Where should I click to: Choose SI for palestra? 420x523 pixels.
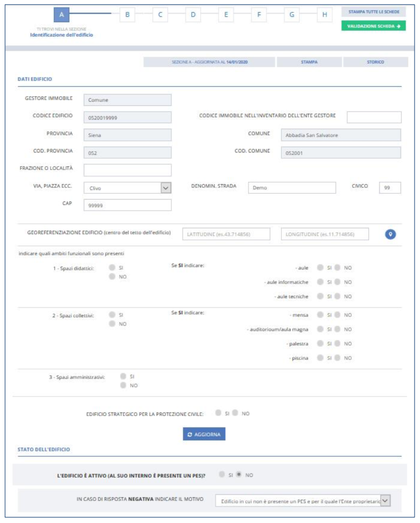pos(320,344)
